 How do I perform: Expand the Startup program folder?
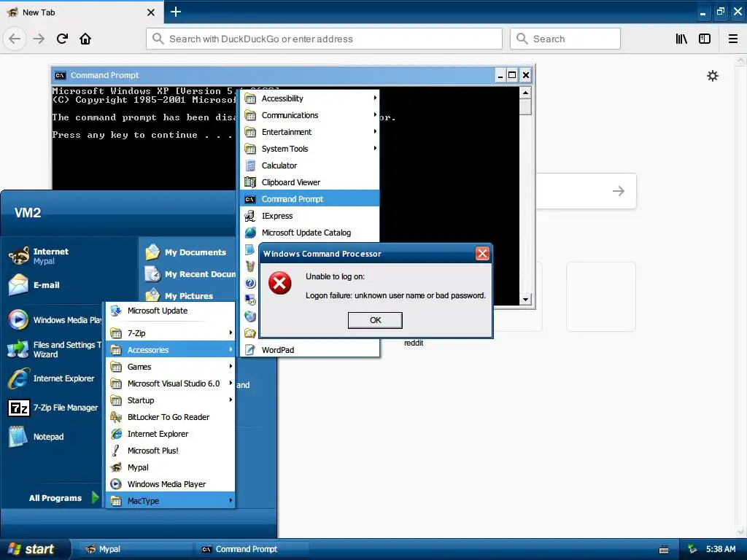pyautogui.click(x=171, y=400)
